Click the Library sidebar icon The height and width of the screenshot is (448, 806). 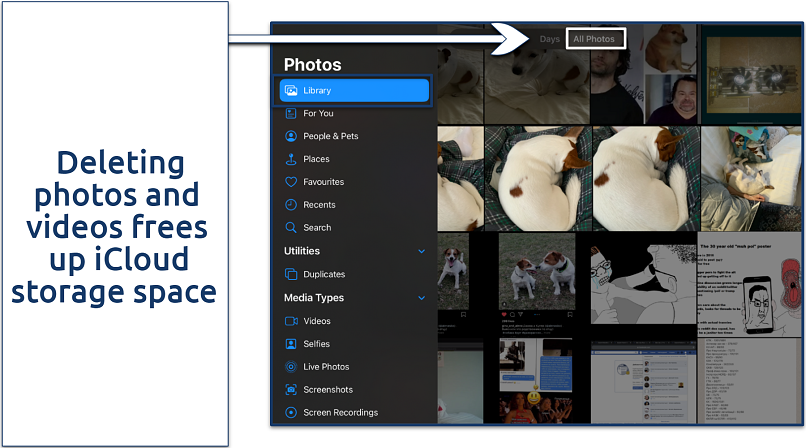tap(291, 90)
